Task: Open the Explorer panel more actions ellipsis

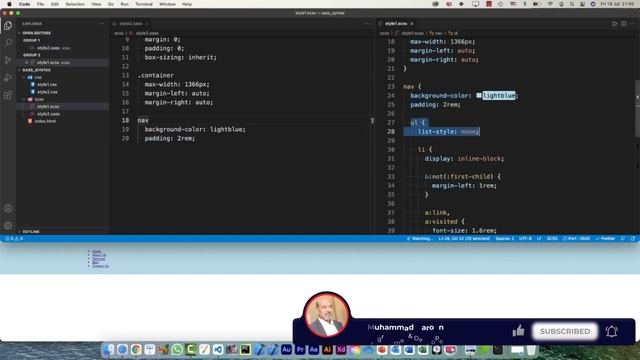Action: 101,24
